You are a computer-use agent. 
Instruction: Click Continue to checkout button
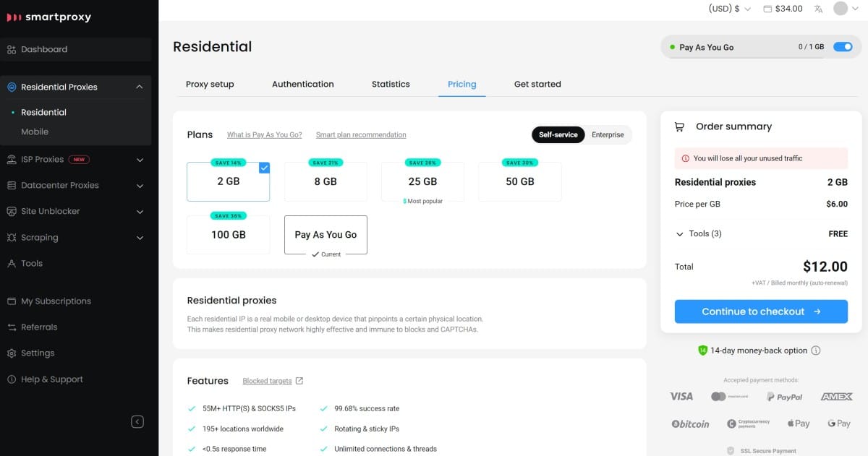click(761, 311)
